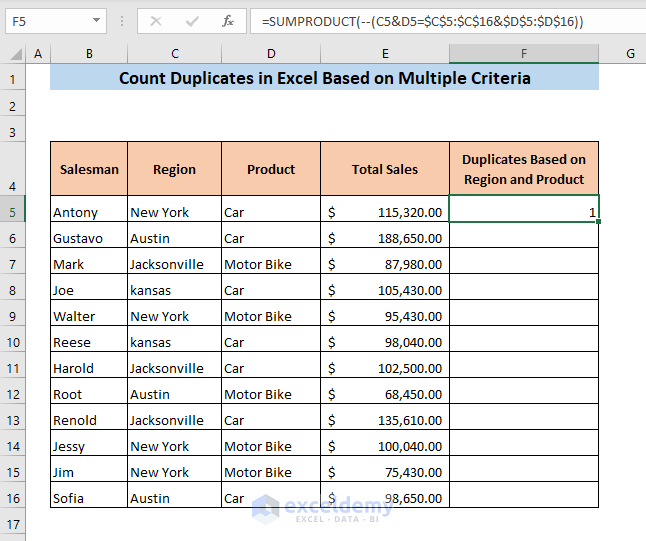Expand the Name Box dropdown arrow
Image resolution: width=646 pixels, height=541 pixels.
click(x=96, y=20)
